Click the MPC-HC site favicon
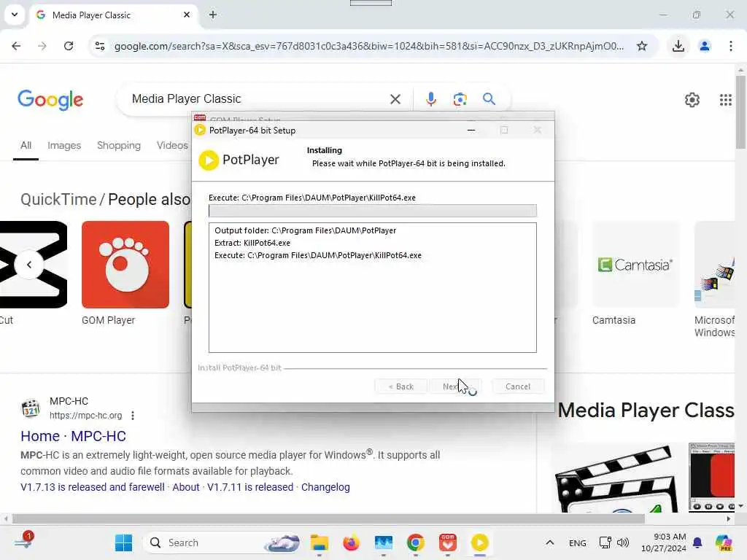This screenshot has height=560, width=747. click(x=31, y=408)
